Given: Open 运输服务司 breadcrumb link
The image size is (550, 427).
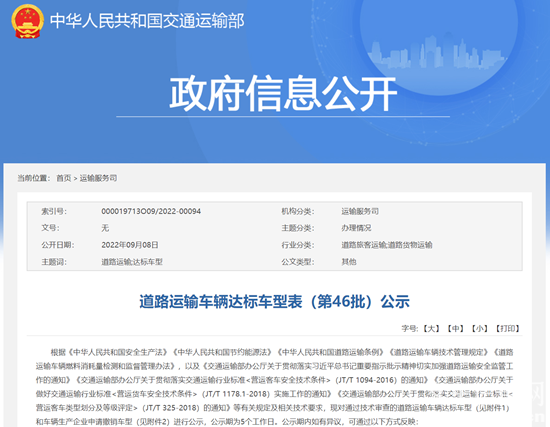Looking at the screenshot, I should point(98,178).
